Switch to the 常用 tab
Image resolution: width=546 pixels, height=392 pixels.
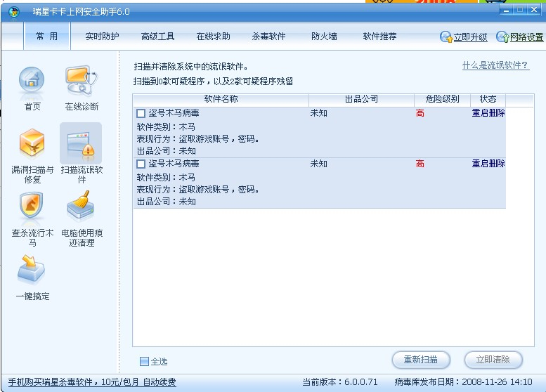(47, 37)
